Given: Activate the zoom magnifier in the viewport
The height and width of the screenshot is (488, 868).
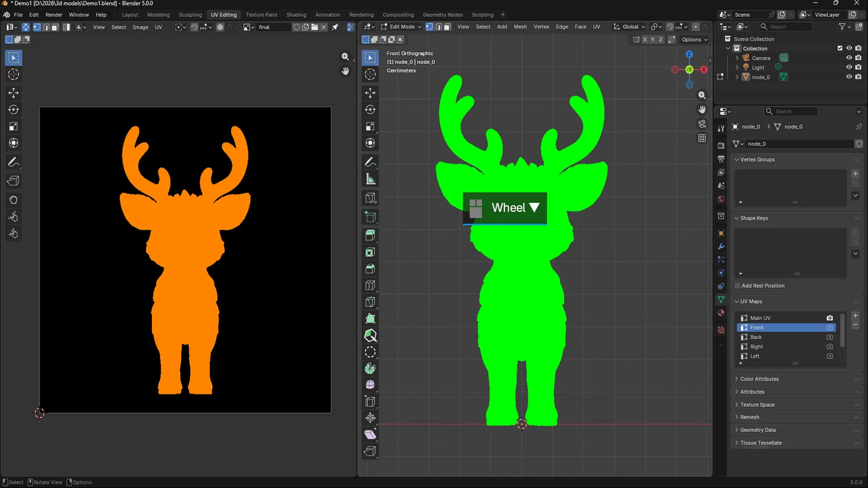Looking at the screenshot, I should click(x=702, y=95).
